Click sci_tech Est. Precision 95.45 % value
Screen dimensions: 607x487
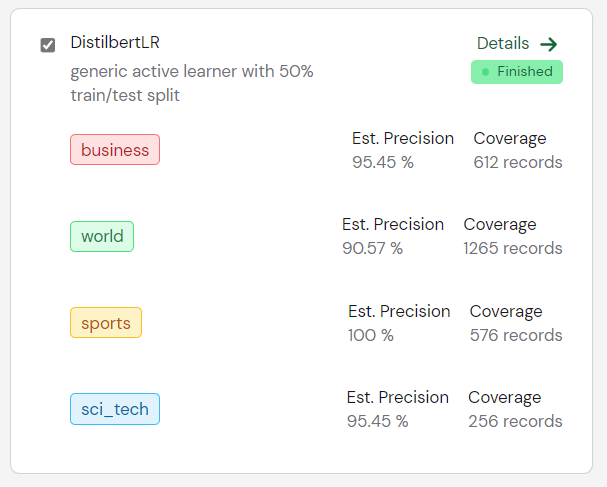click(377, 421)
